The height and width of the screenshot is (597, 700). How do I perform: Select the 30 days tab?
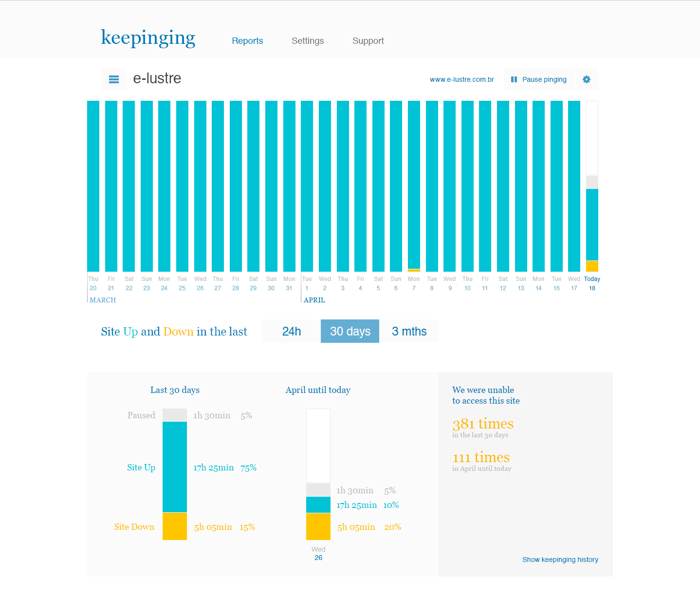point(350,331)
